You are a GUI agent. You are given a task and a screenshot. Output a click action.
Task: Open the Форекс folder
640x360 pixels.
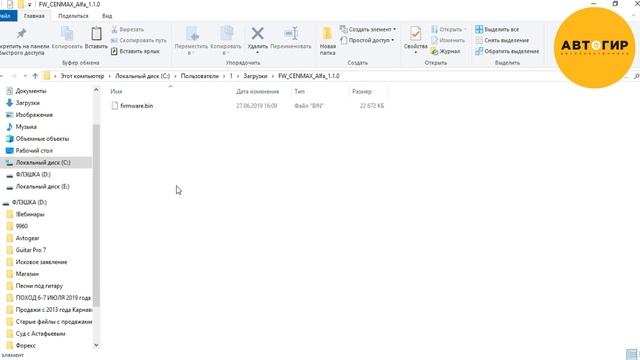(25, 345)
